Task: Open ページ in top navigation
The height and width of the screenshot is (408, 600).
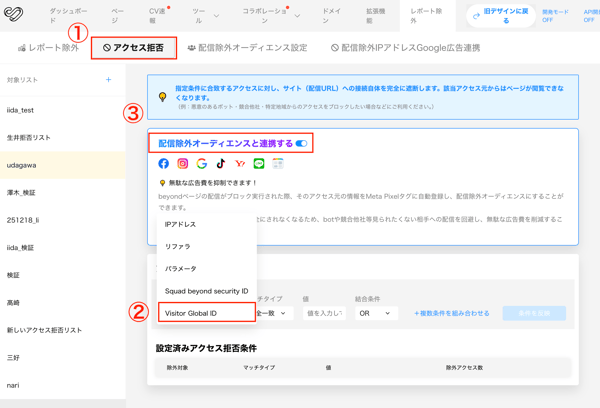Action: coord(117,16)
